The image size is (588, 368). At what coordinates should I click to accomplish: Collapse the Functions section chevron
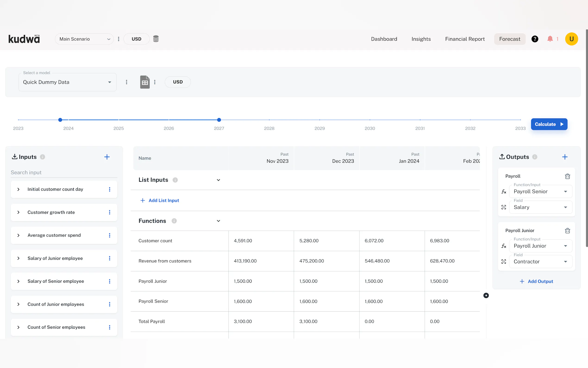218,221
